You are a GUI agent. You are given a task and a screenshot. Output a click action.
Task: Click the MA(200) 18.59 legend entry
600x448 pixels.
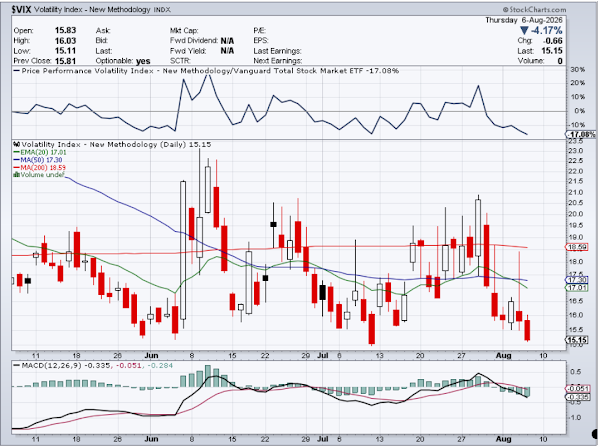pyautogui.click(x=42, y=168)
